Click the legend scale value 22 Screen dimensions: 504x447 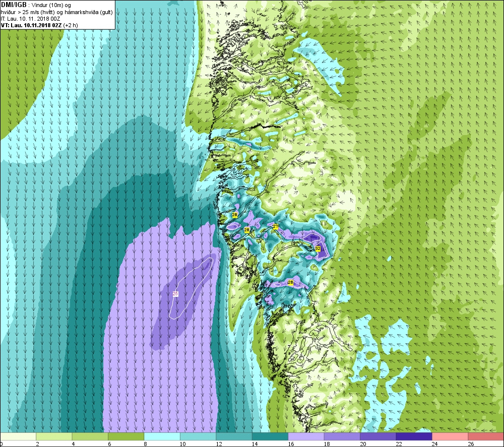click(399, 444)
